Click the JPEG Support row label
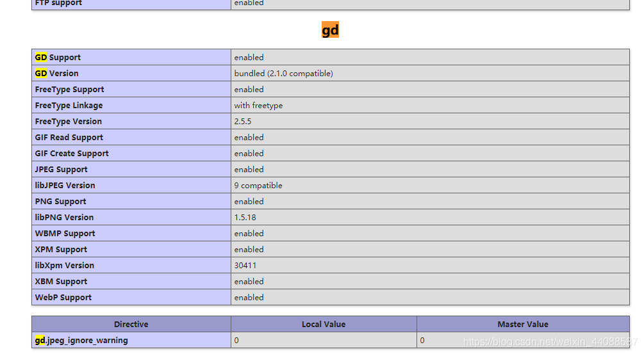644x354 pixels. click(62, 170)
